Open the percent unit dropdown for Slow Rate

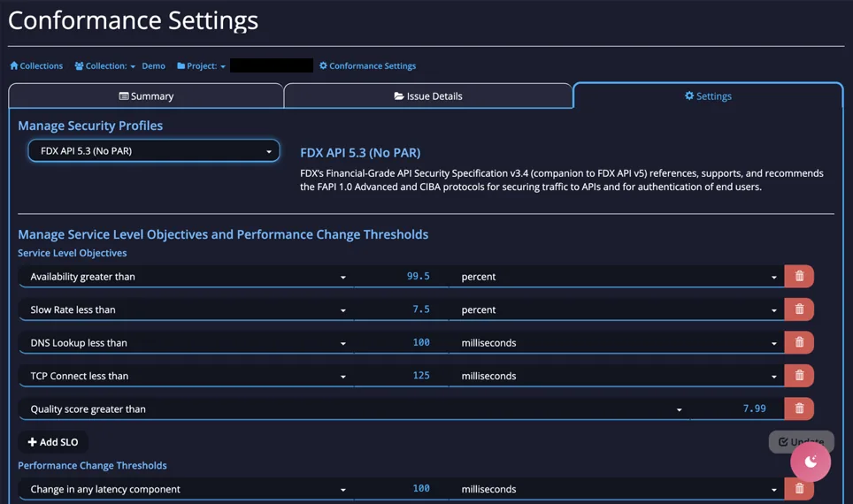click(617, 309)
